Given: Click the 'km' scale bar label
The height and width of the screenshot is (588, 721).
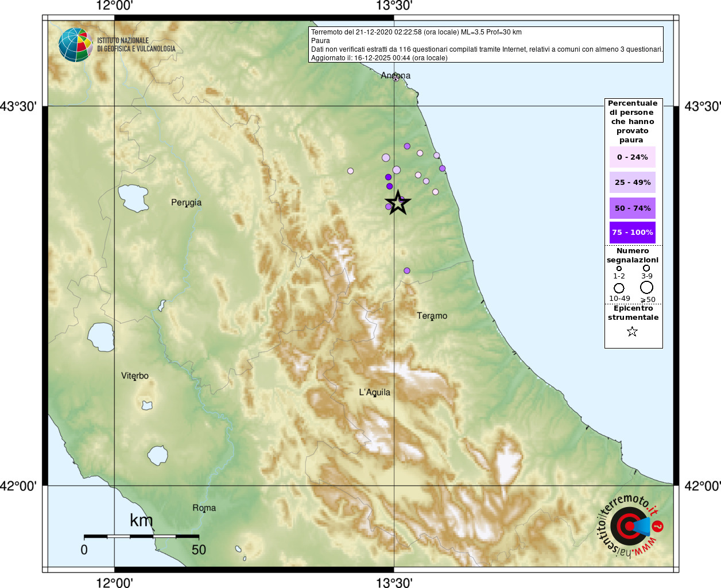Looking at the screenshot, I should [141, 520].
